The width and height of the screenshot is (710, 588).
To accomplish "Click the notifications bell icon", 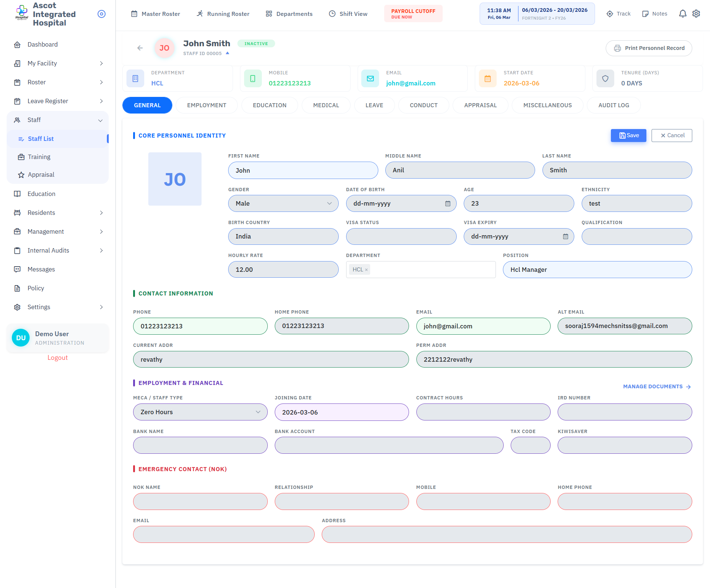I will [683, 14].
